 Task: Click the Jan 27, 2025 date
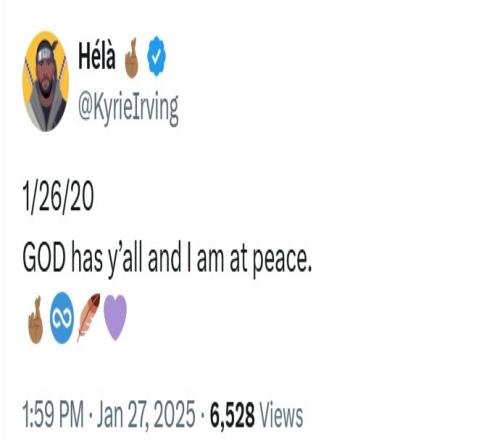click(146, 414)
